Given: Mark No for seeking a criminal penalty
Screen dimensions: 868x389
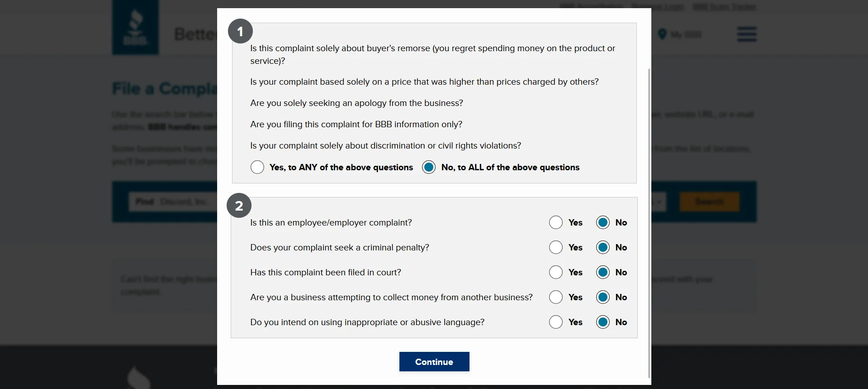Looking at the screenshot, I should (603, 248).
